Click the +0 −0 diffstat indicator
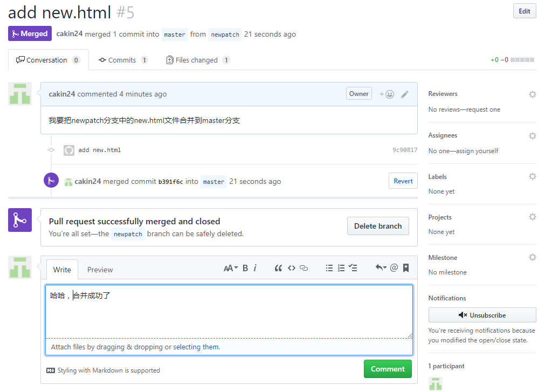545x392 pixels. (512, 60)
